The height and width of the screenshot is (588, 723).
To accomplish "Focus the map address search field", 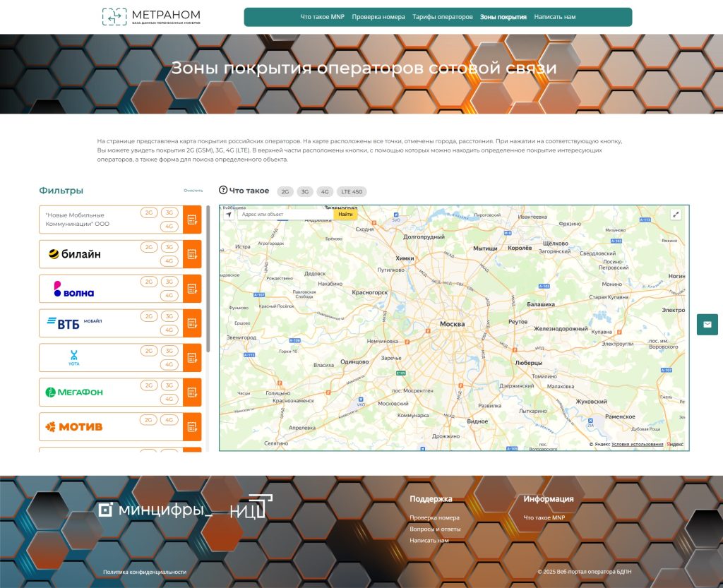I will [x=285, y=215].
